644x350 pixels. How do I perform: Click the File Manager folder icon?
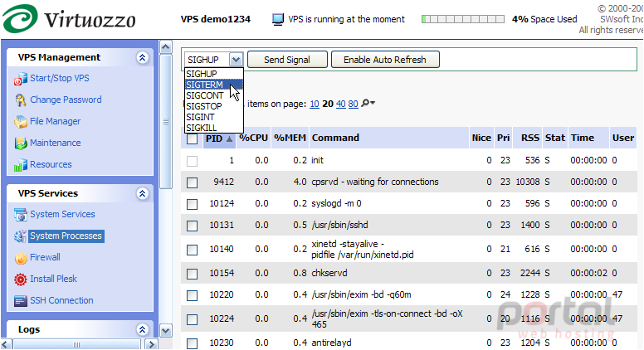pyautogui.click(x=21, y=122)
